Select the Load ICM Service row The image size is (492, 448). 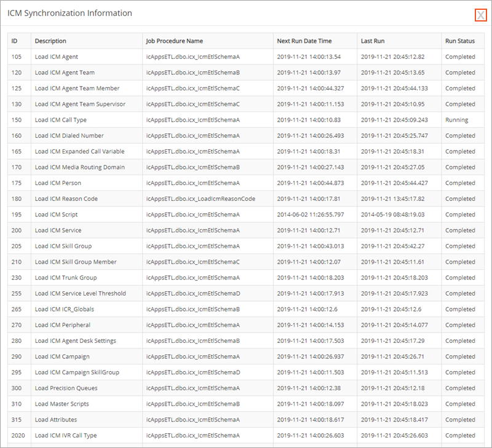coord(246,230)
